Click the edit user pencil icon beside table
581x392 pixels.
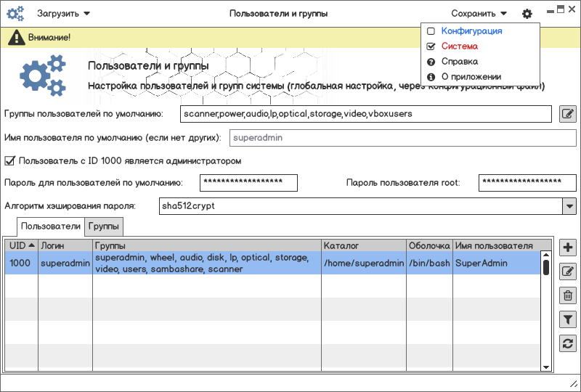pos(568,271)
